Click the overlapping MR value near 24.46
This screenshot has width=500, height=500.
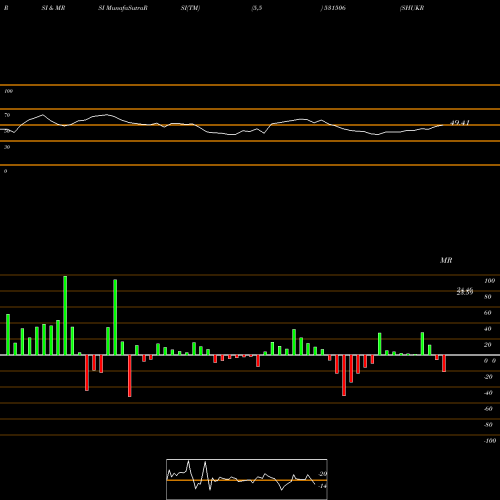tap(465, 291)
